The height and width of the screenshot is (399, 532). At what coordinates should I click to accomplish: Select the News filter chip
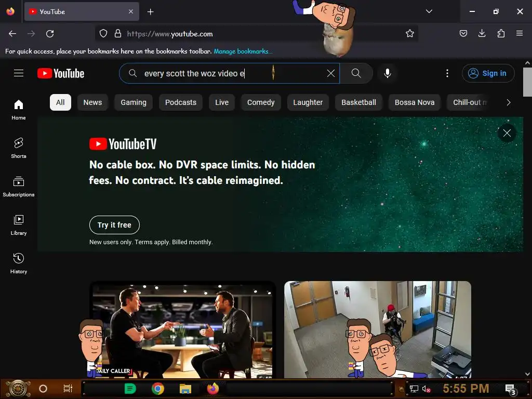point(92,102)
